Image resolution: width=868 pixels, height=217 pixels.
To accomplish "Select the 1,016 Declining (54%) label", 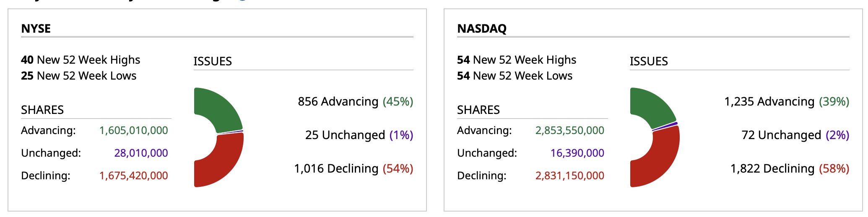I will pos(353,168).
